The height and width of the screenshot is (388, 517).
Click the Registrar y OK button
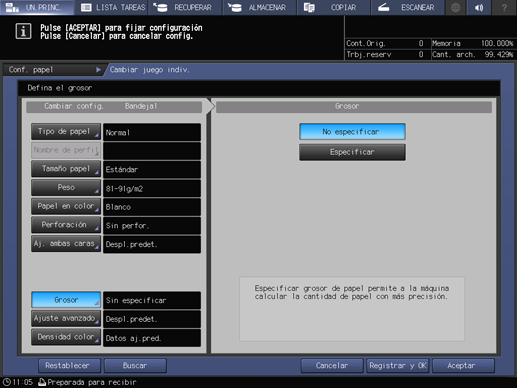398,366
